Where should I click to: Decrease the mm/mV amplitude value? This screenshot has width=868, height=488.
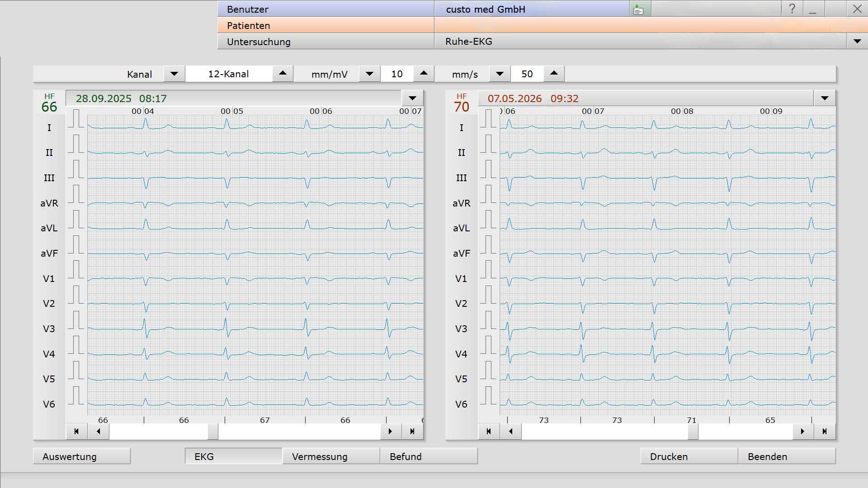[x=369, y=74]
